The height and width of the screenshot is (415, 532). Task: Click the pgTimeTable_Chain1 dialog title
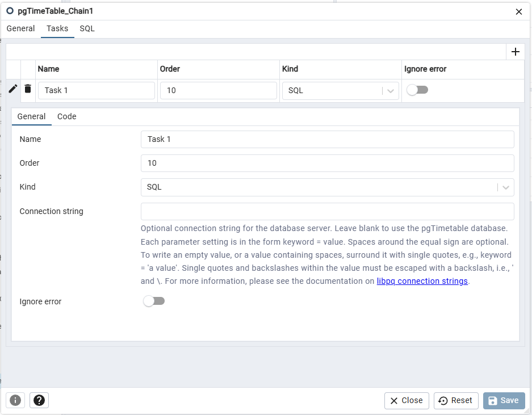[55, 11]
